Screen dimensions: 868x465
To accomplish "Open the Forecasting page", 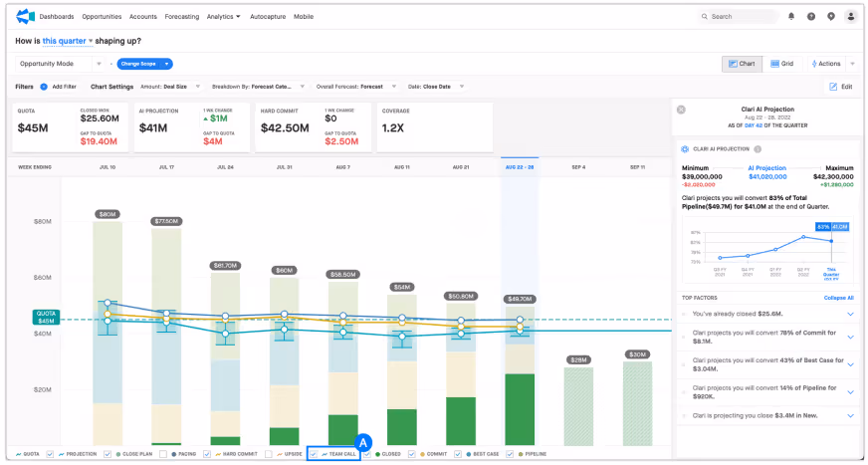I will point(181,17).
